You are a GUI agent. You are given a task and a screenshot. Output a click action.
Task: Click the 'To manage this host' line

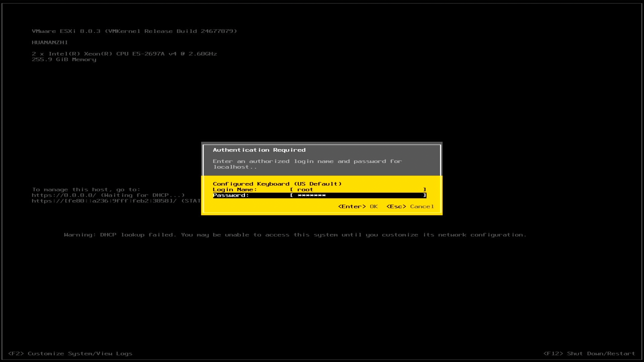point(86,190)
